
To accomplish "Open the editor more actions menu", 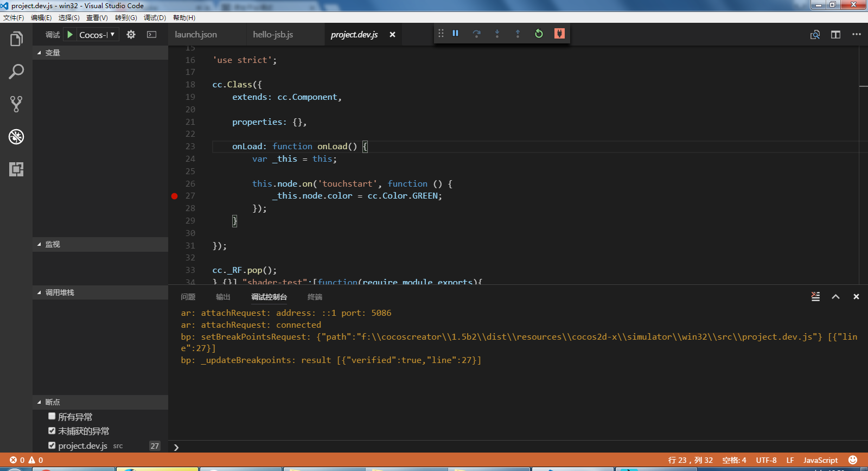I will click(x=857, y=35).
